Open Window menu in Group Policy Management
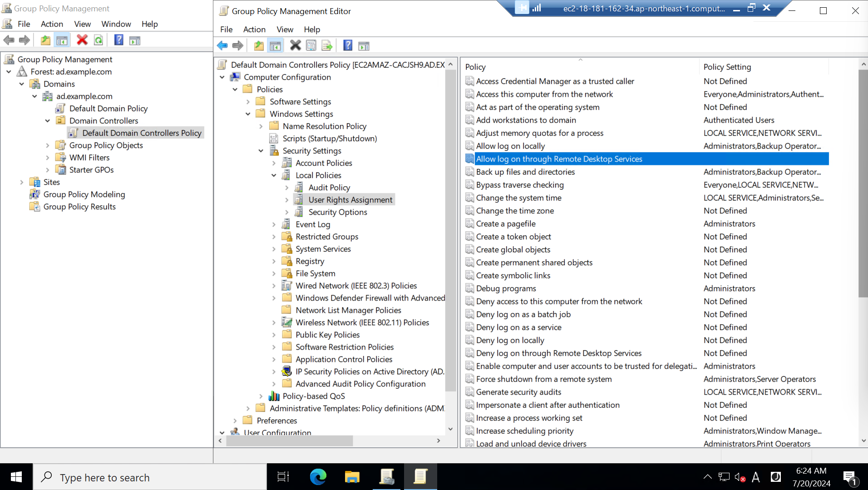 [116, 24]
